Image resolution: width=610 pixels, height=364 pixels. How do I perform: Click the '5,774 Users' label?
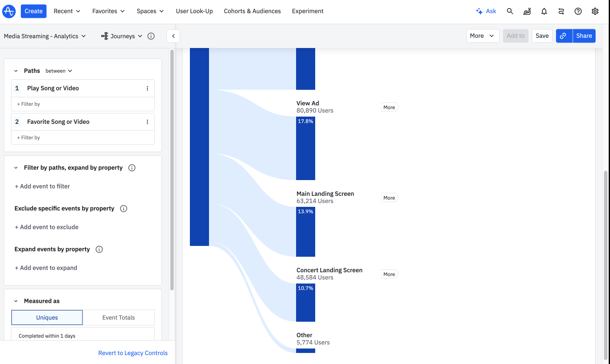click(x=313, y=342)
